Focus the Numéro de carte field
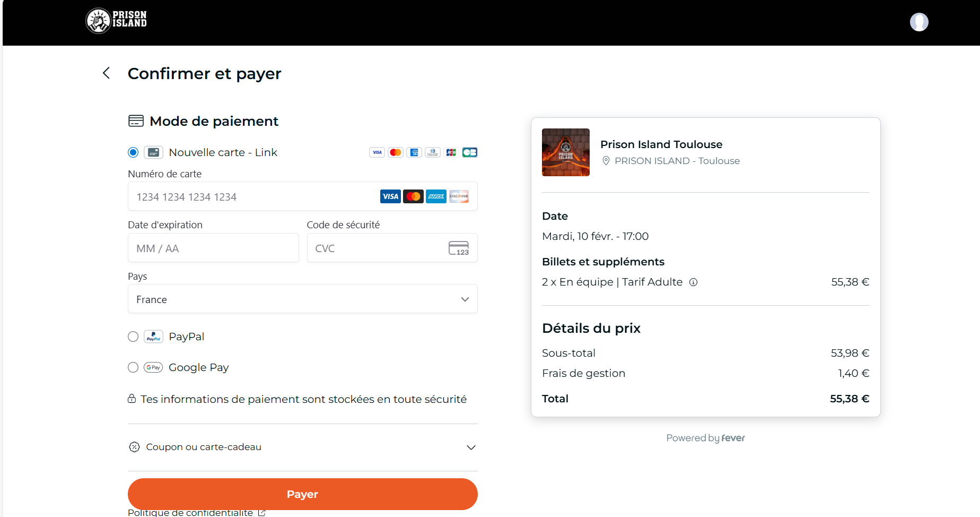 (303, 196)
